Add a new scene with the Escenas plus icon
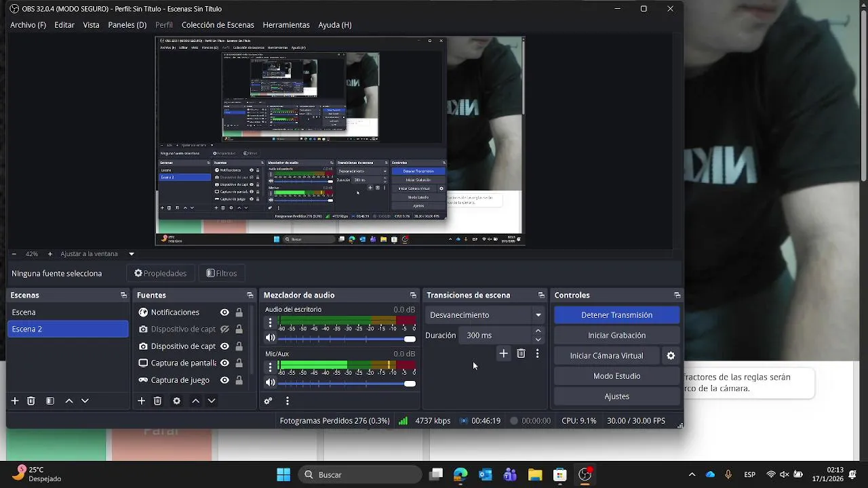This screenshot has height=488, width=868. 15,401
